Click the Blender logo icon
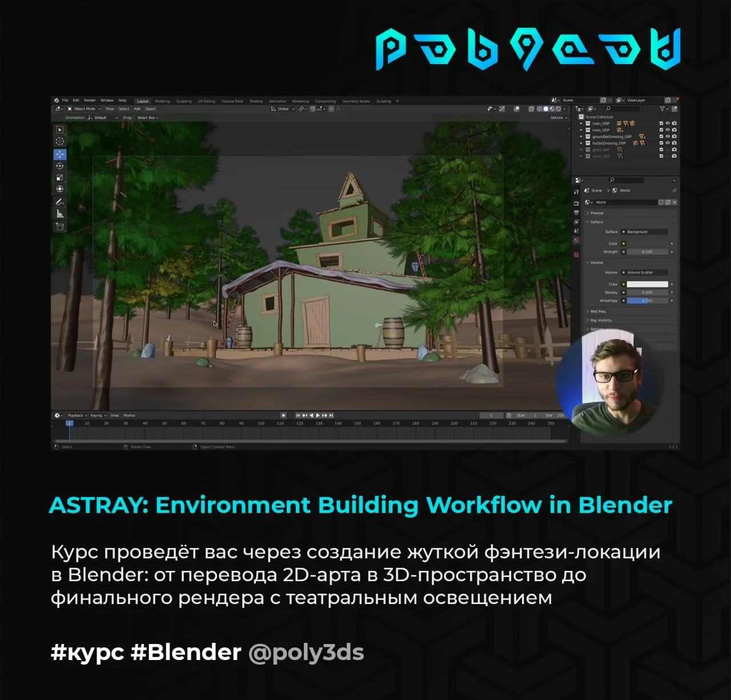 point(57,101)
